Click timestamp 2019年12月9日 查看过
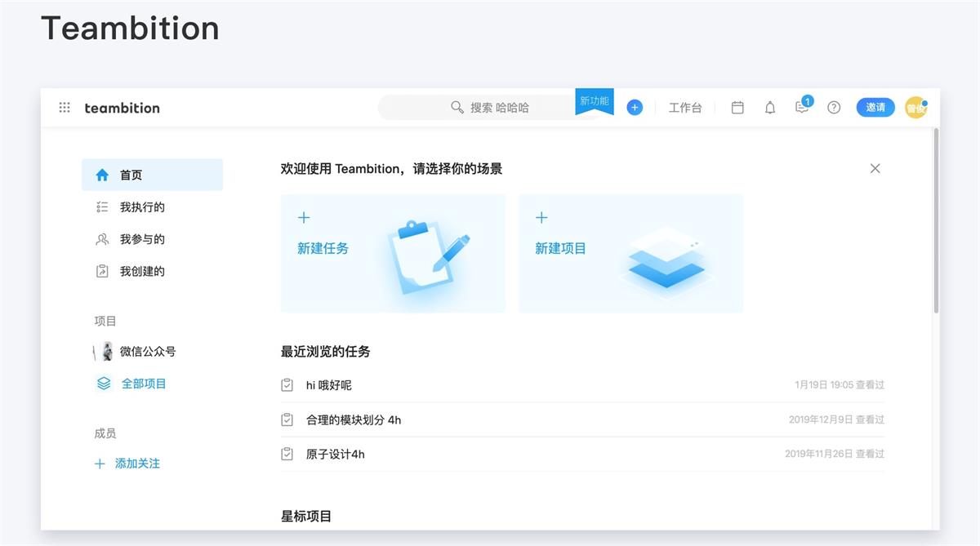 pyautogui.click(x=836, y=419)
